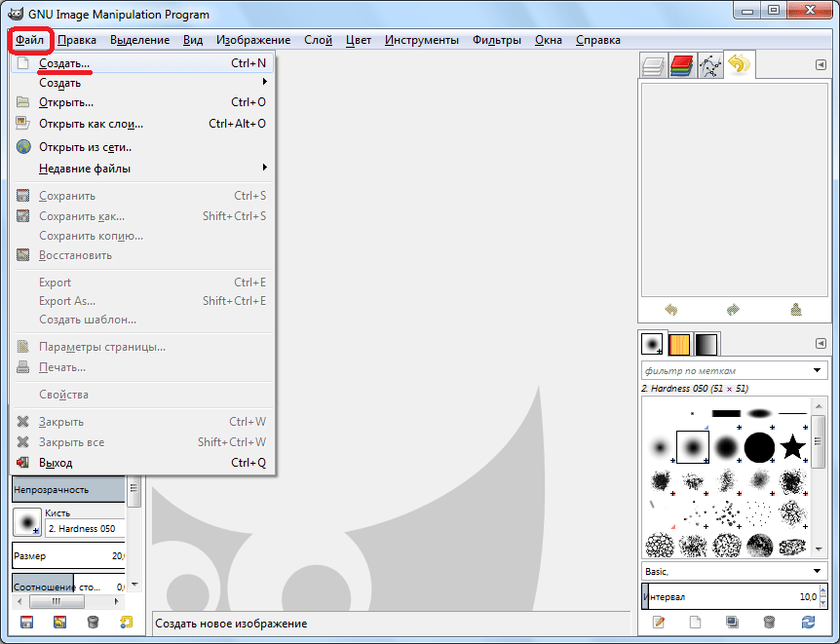Image resolution: width=840 pixels, height=644 pixels.
Task: Open the Фильтры menu
Action: click(x=496, y=40)
